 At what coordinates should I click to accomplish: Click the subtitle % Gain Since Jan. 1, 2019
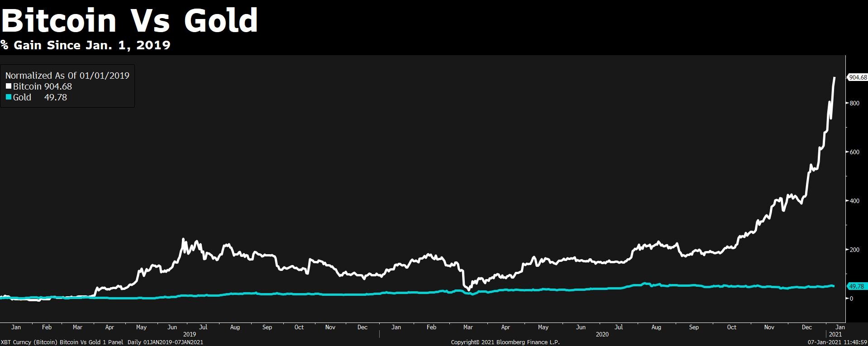coord(86,45)
